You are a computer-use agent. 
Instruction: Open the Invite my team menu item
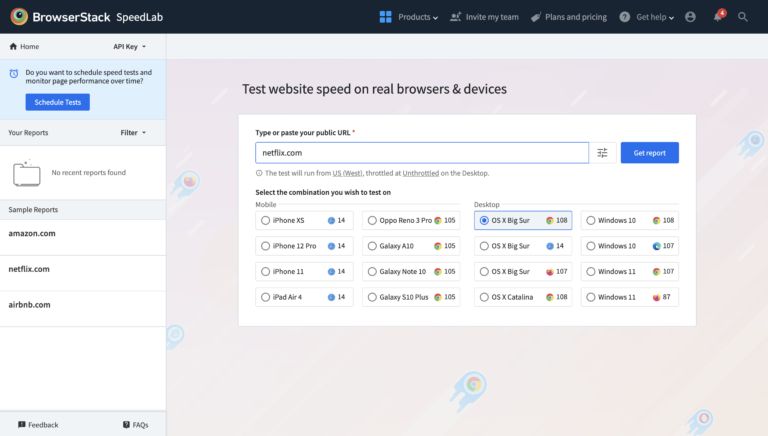coord(484,17)
